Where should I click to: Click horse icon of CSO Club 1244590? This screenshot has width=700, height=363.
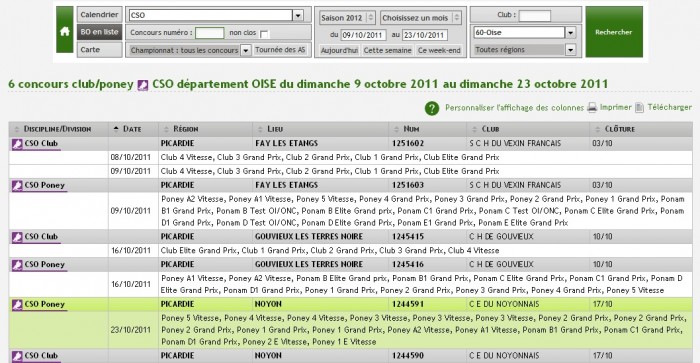coord(17,356)
